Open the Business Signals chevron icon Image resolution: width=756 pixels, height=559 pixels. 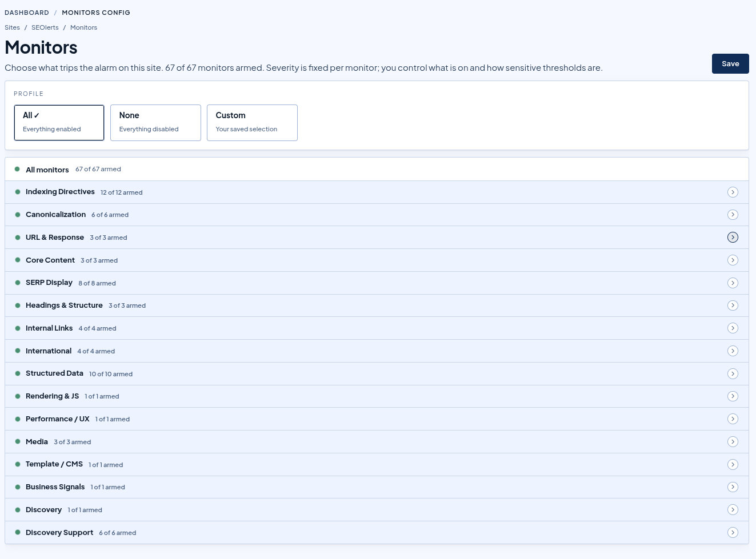click(x=733, y=487)
